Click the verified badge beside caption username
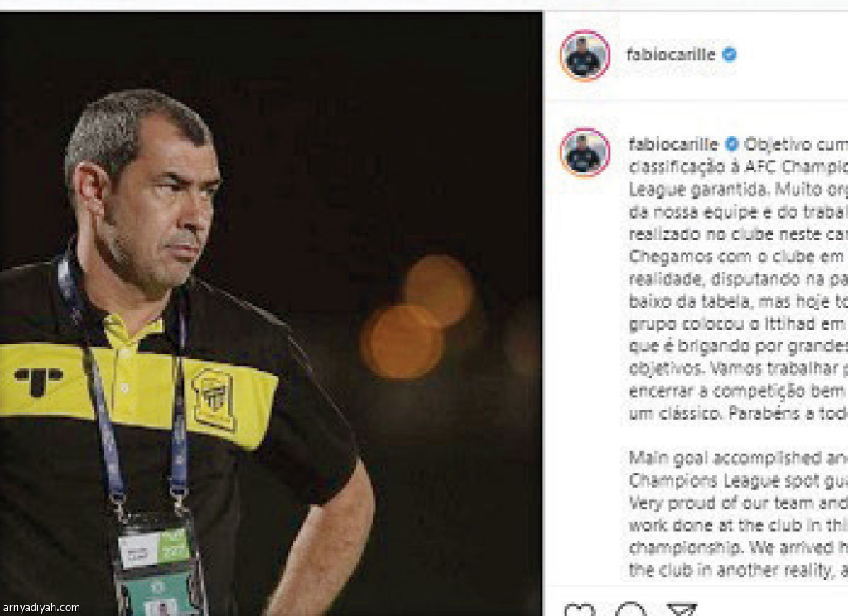Image resolution: width=848 pixels, height=616 pixels. pos(731,144)
